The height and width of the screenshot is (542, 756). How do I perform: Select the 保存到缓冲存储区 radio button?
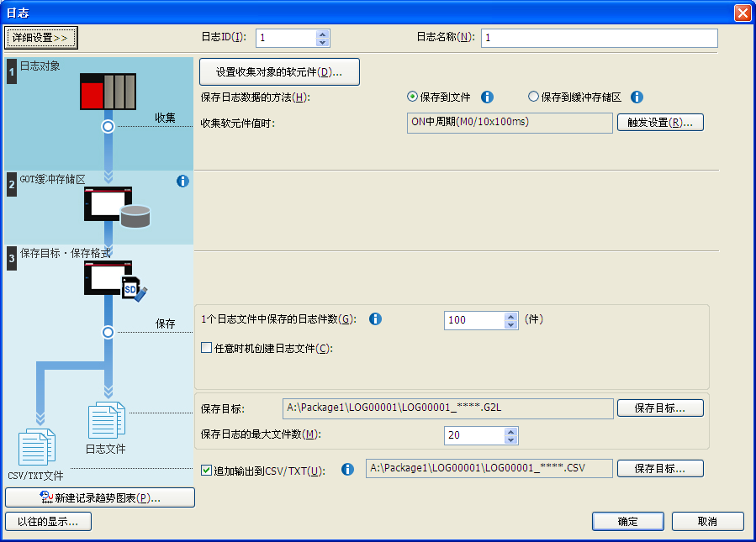[x=533, y=97]
